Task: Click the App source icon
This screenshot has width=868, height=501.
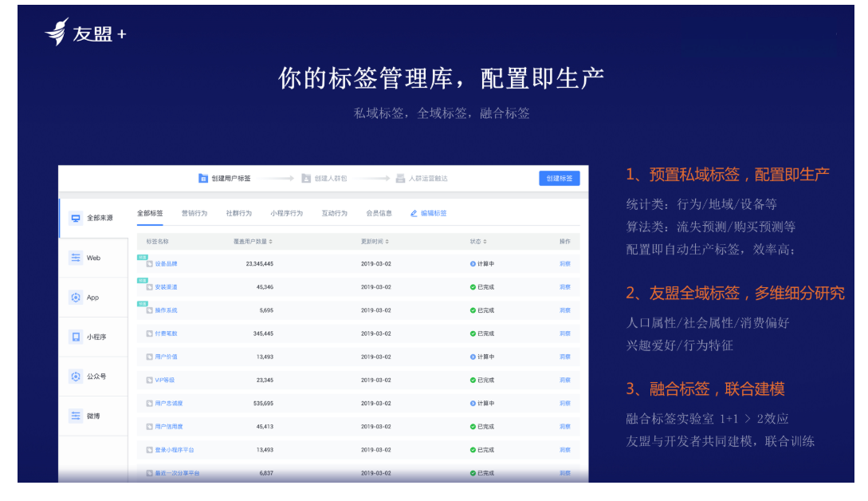Action: coord(76,298)
